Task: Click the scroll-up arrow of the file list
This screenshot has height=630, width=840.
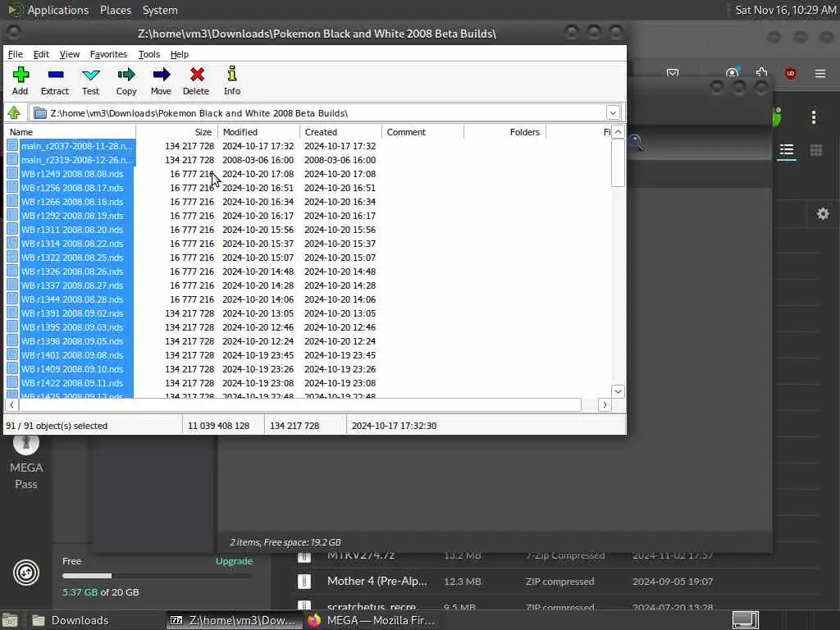Action: point(618,132)
